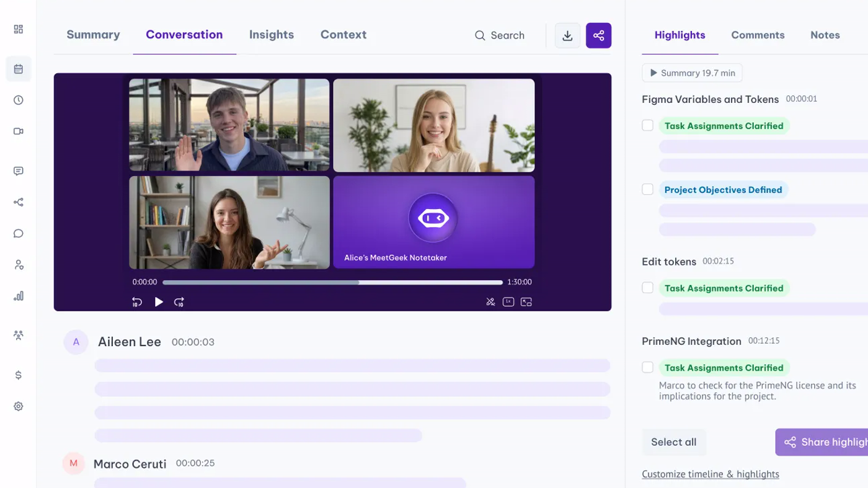
Task: Open the Comments tab
Action: pyautogui.click(x=758, y=35)
